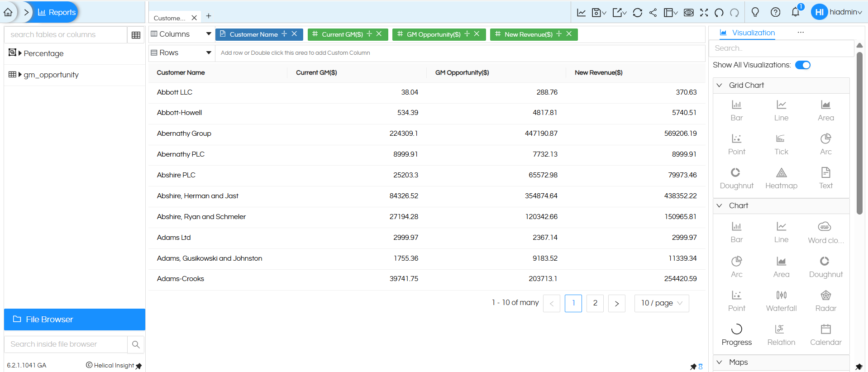868x372 pixels.
Task: Select Word cloud chart type
Action: tap(826, 233)
